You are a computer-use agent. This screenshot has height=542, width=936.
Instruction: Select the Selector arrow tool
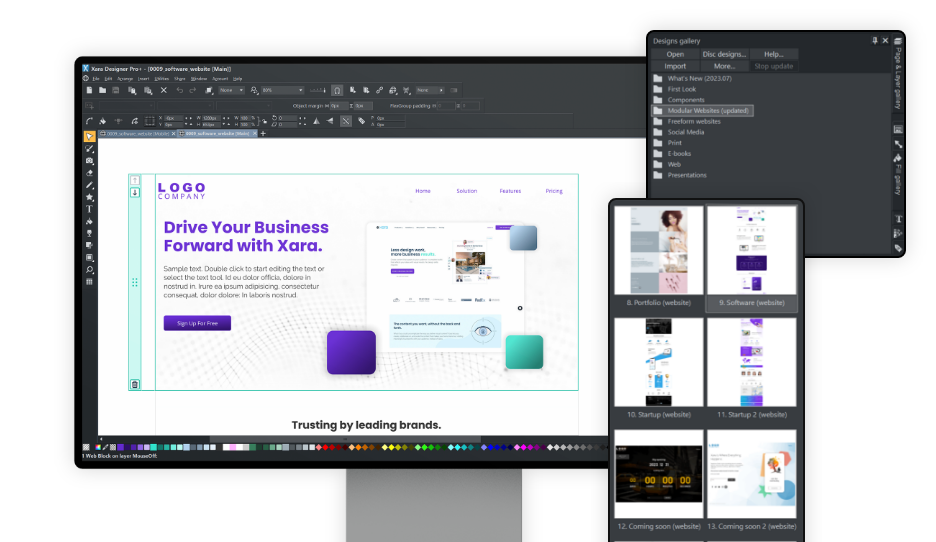[x=89, y=135]
